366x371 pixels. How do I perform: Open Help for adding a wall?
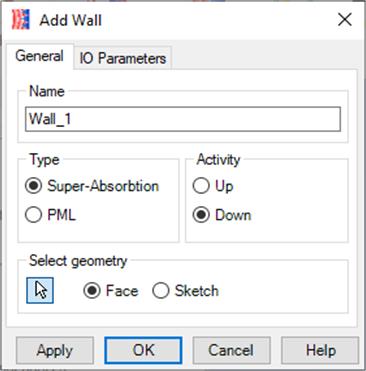pyautogui.click(x=320, y=350)
